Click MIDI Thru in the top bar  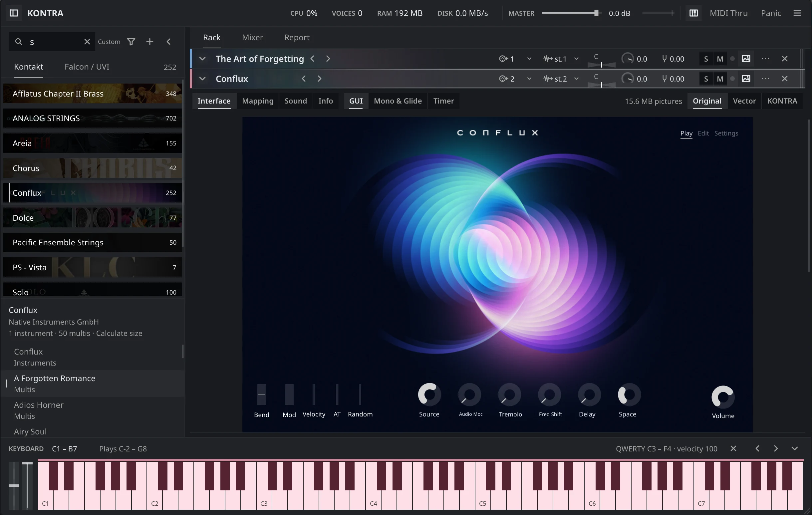728,13
